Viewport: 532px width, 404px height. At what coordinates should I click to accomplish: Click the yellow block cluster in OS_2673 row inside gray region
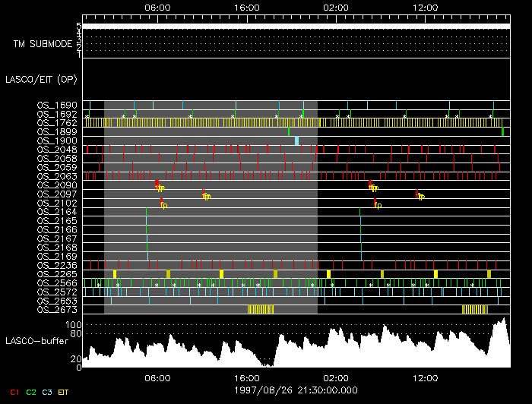coord(261,309)
